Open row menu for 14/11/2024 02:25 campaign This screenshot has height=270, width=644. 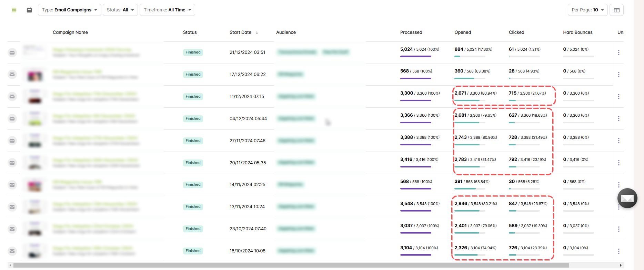(619, 185)
